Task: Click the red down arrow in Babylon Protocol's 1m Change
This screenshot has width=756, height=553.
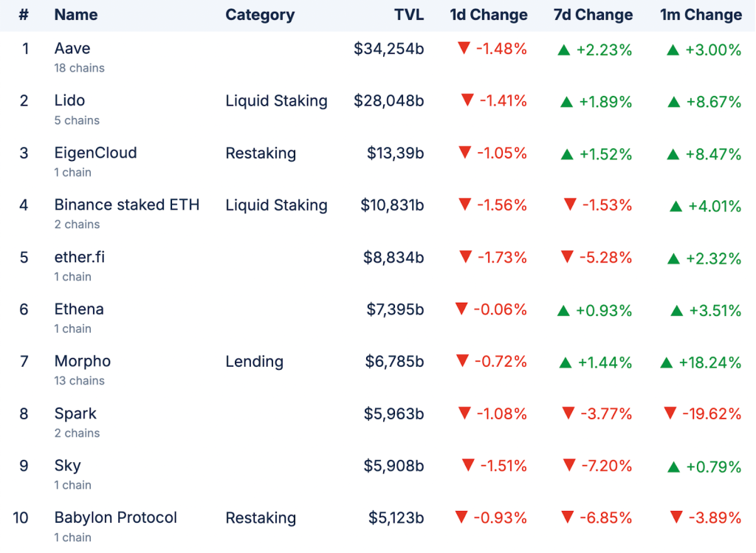Action: (x=676, y=517)
